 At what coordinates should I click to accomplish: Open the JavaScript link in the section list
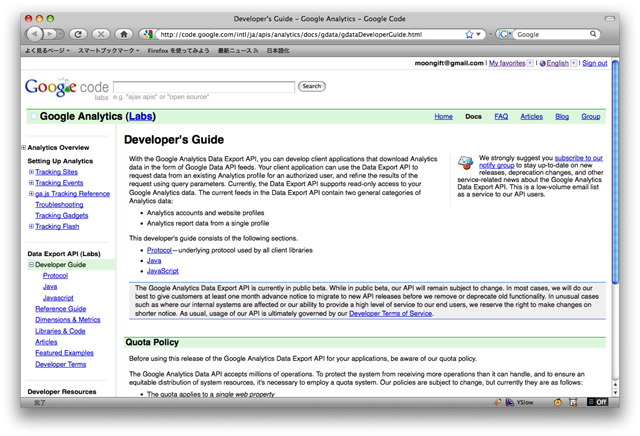[163, 271]
